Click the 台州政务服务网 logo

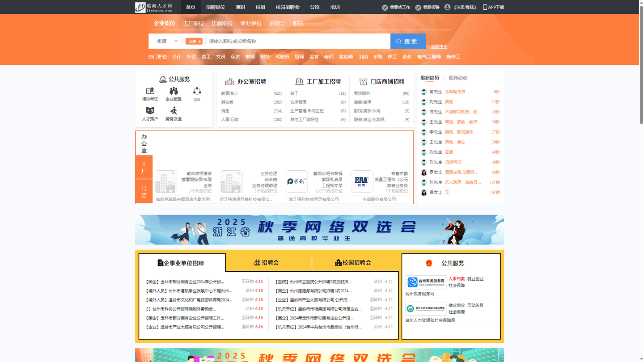(x=426, y=282)
